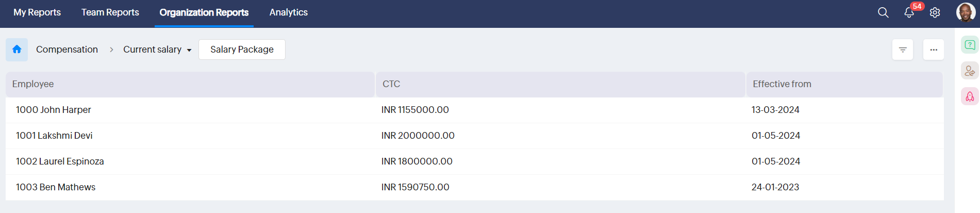Click the pink rocket sidebar icon
The image size is (980, 213).
[970, 96]
